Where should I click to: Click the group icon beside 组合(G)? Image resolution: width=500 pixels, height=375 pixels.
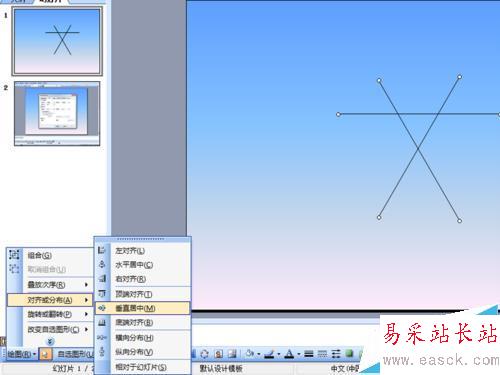click(x=14, y=255)
